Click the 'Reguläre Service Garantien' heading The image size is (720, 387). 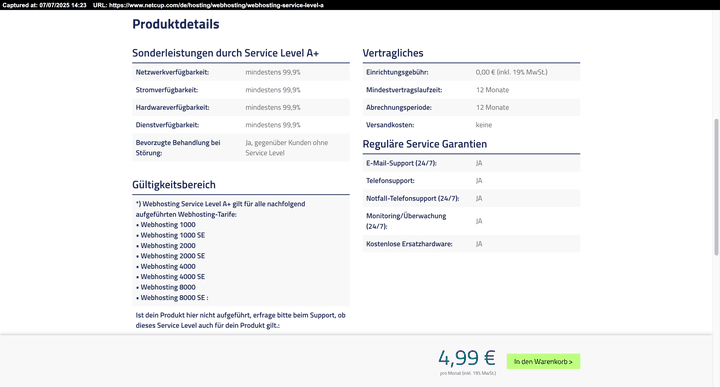coord(425,144)
